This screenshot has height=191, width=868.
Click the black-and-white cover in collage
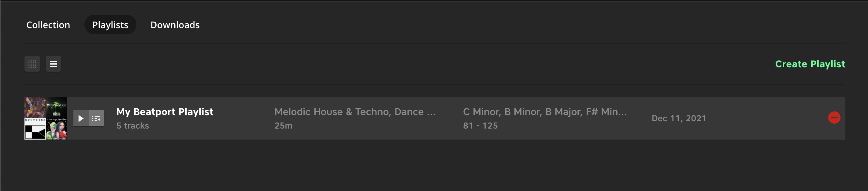click(x=35, y=129)
